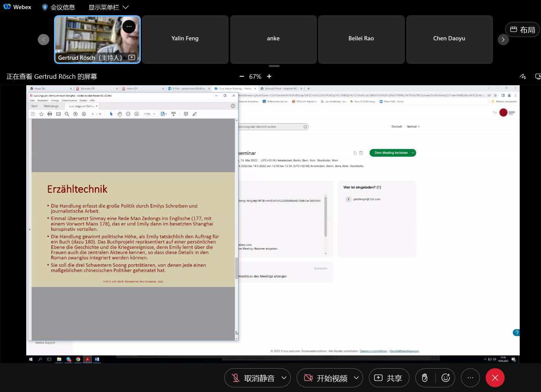Open more options ellipsis in bottom bar

[470, 378]
